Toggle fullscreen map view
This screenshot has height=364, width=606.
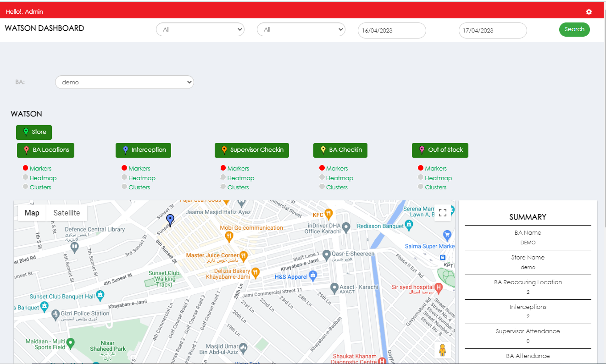(443, 213)
